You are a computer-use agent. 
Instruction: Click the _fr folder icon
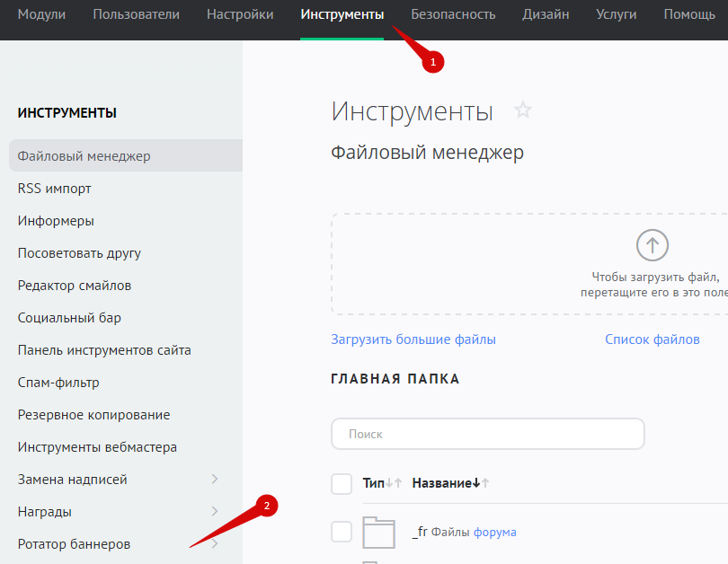pyautogui.click(x=379, y=532)
